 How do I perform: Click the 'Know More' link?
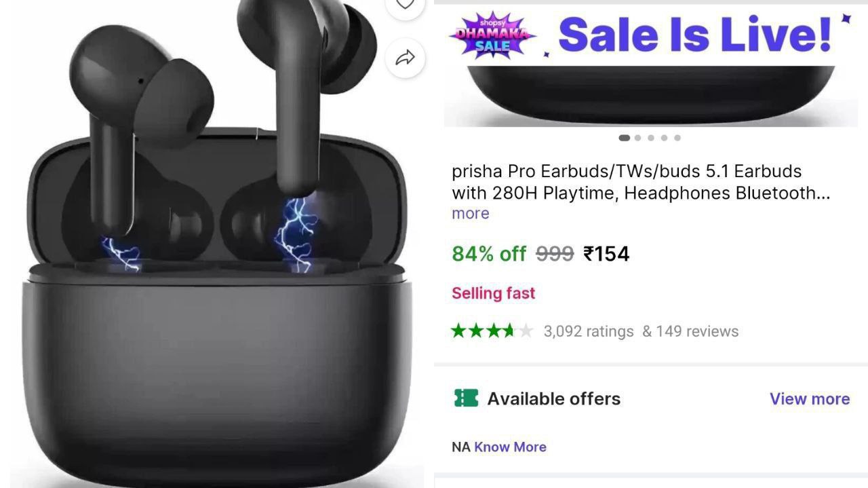click(x=510, y=447)
